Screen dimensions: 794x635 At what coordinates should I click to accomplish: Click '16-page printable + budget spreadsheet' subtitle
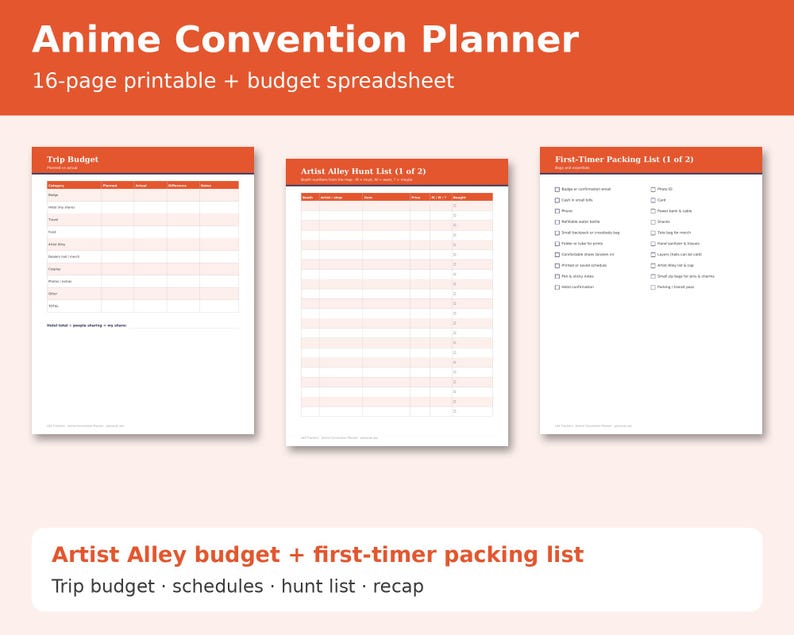(243, 81)
